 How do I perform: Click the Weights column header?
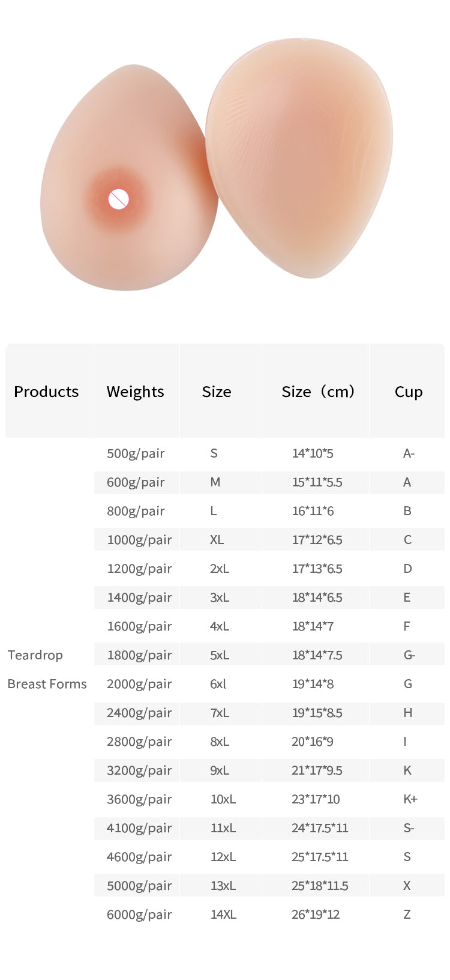pyautogui.click(x=135, y=392)
